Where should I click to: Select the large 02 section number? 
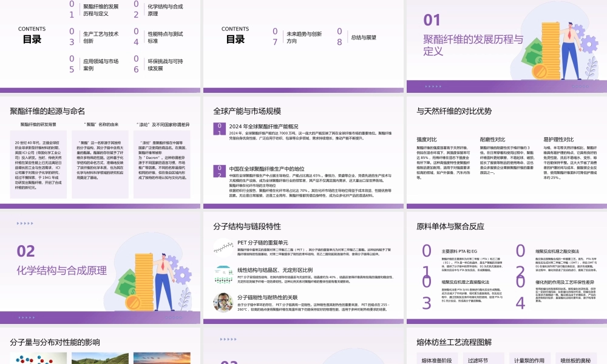tap(25, 251)
